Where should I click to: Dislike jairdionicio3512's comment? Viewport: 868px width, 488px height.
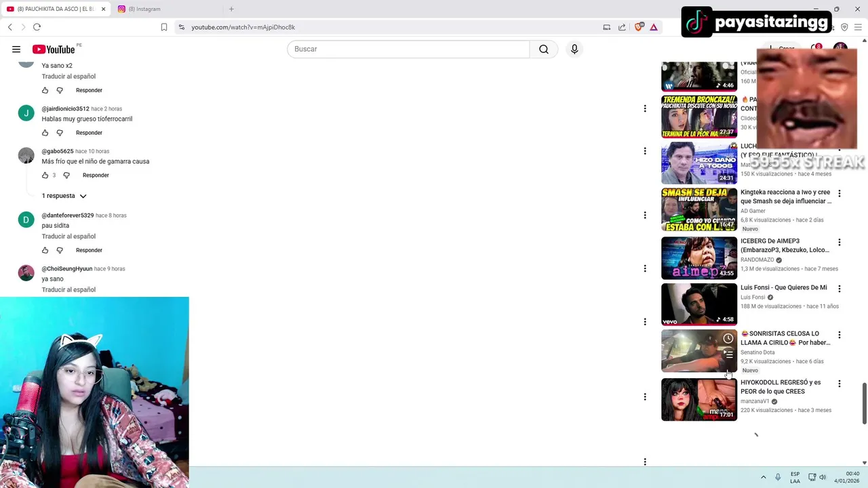[x=60, y=133]
